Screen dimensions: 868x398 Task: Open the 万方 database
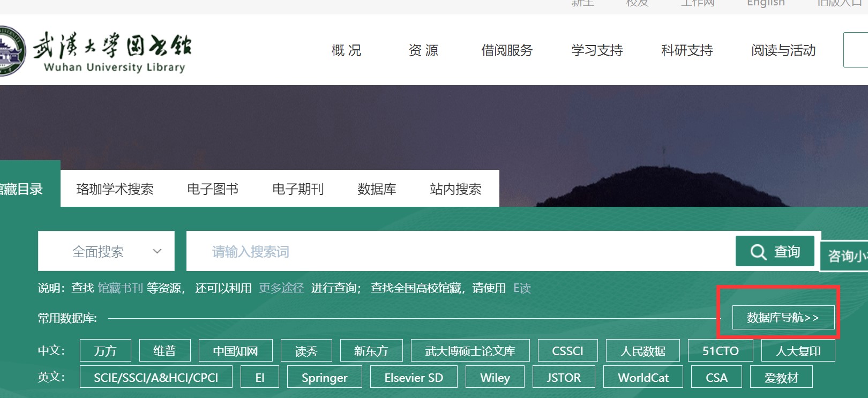click(105, 351)
